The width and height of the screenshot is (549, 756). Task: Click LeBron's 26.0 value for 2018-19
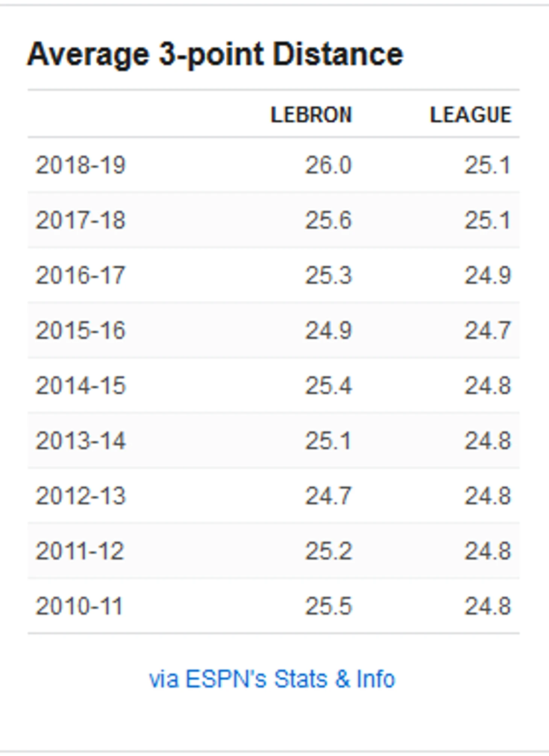pos(328,165)
